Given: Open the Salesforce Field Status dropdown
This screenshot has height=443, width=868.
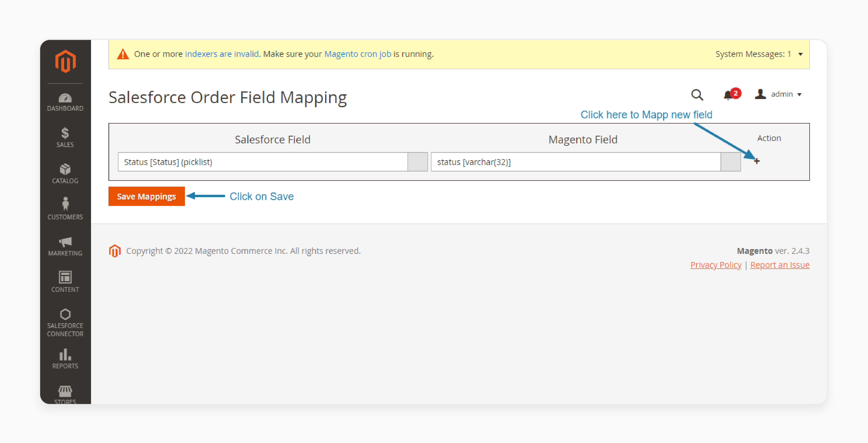Looking at the screenshot, I should (273, 162).
